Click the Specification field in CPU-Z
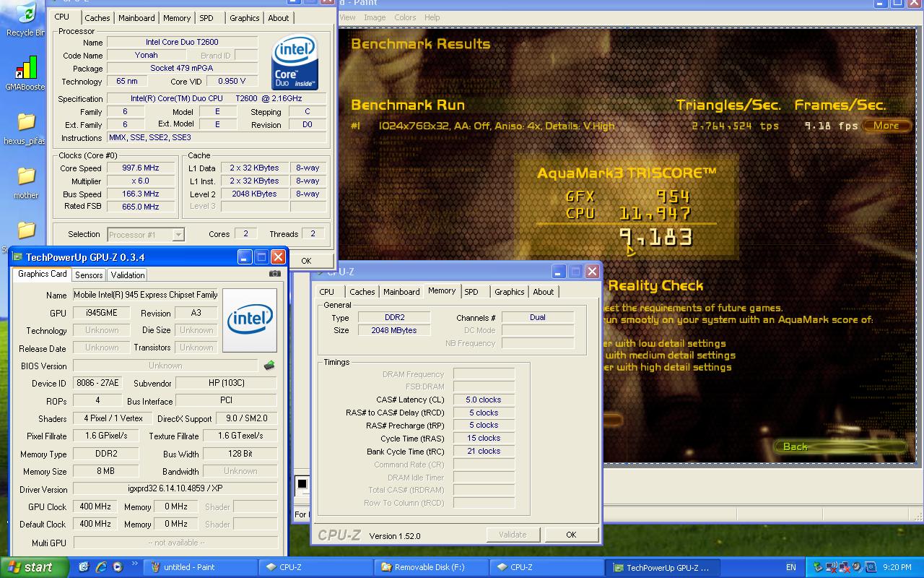This screenshot has width=924, height=578. (x=217, y=98)
